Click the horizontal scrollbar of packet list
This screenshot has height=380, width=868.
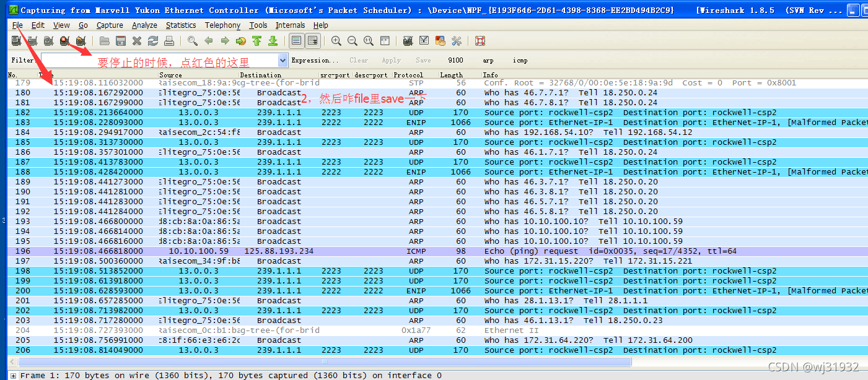(x=325, y=361)
